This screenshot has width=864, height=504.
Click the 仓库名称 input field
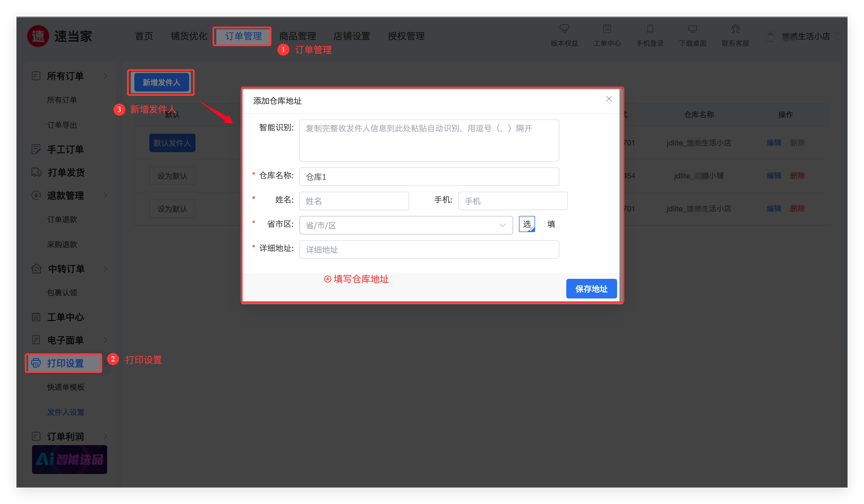click(429, 177)
